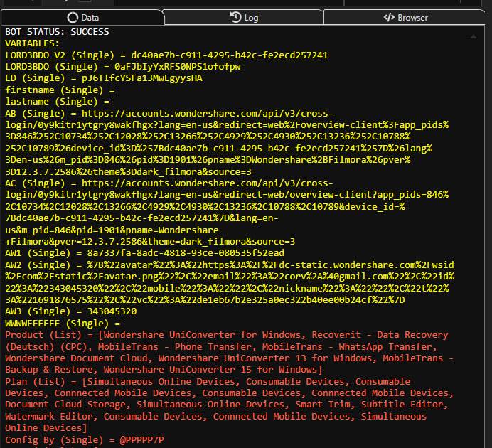Select the LORD3BDO_V2 variable line
Viewport: 492px width, 448px height.
point(166,55)
